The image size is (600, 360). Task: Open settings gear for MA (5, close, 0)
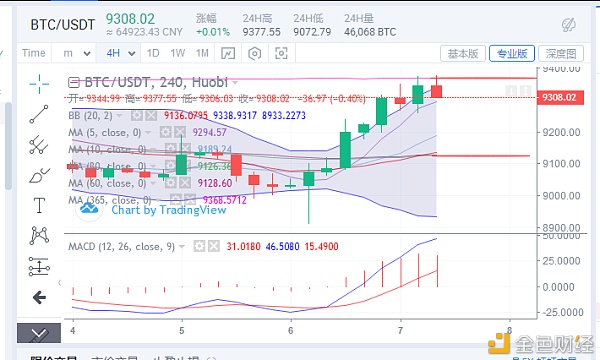tap(165, 132)
